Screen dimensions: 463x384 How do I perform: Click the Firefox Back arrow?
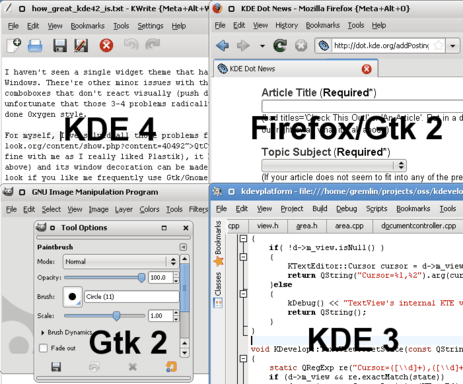tap(222, 45)
